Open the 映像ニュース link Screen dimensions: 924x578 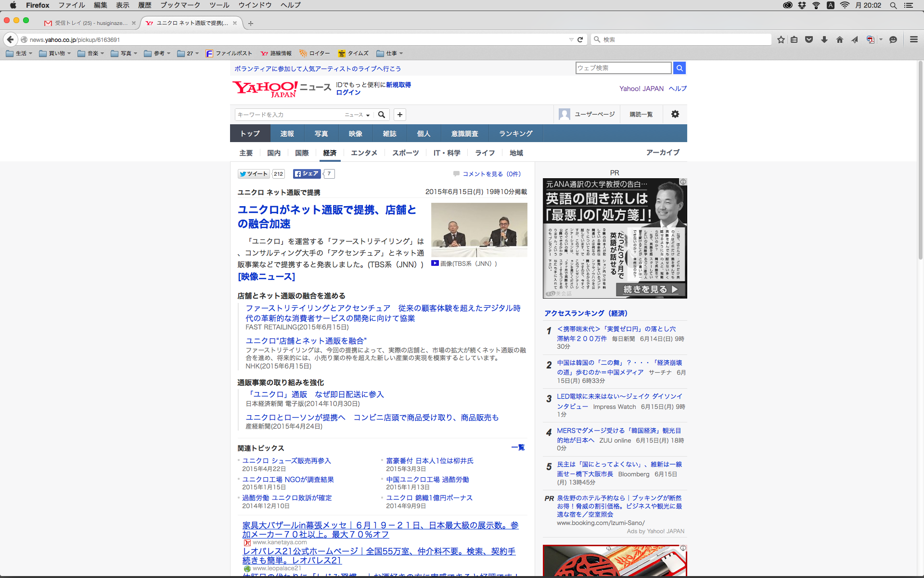click(x=266, y=276)
